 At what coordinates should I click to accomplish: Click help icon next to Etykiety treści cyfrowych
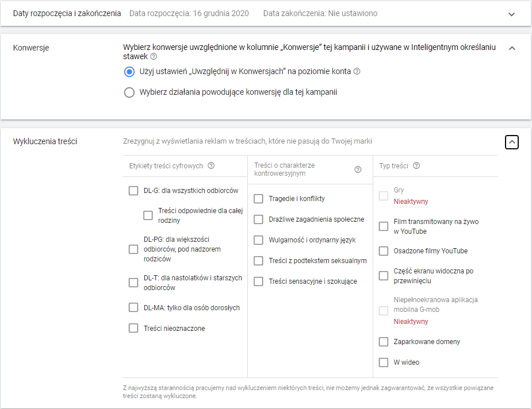(x=211, y=166)
